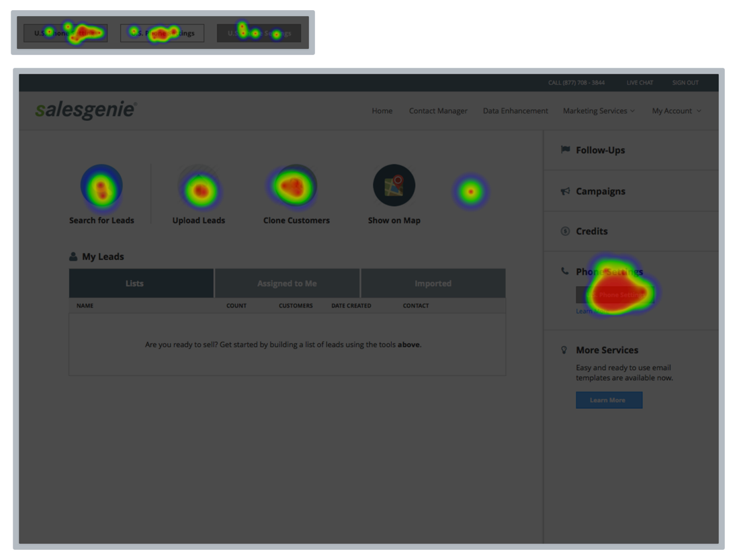Click the salesgenie logo

(86, 109)
